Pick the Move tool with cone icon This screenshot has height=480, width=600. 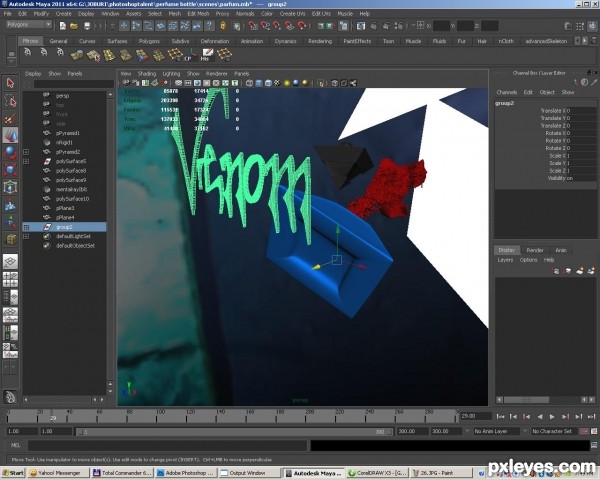tap(10, 136)
